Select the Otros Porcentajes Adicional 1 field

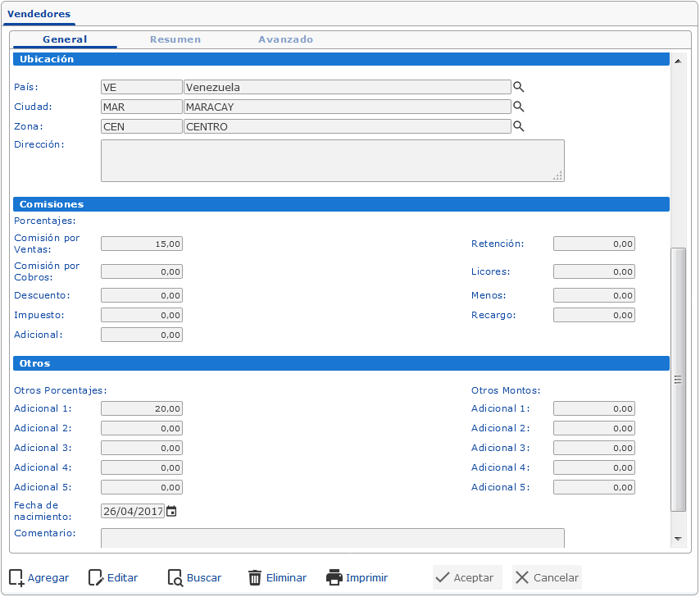pyautogui.click(x=142, y=408)
